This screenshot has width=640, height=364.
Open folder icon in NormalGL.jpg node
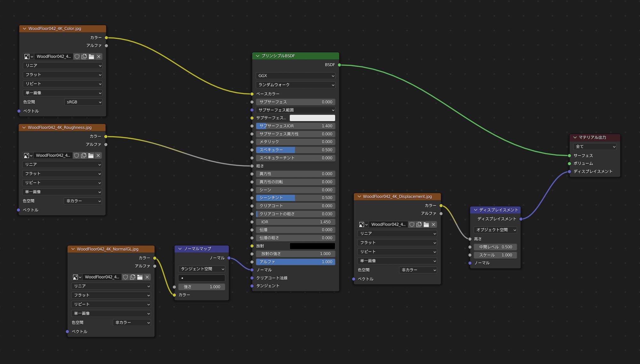point(140,277)
